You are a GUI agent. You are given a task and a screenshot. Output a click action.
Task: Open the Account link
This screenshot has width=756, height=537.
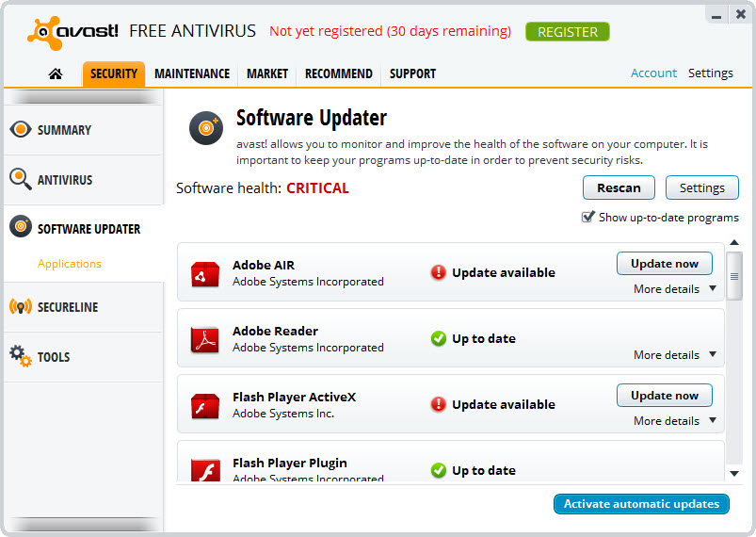(x=653, y=73)
